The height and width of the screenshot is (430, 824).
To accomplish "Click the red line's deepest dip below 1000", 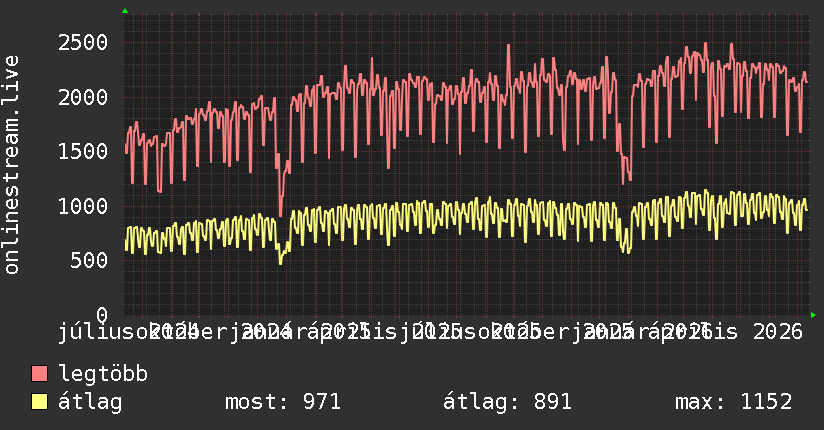I will point(281,215).
